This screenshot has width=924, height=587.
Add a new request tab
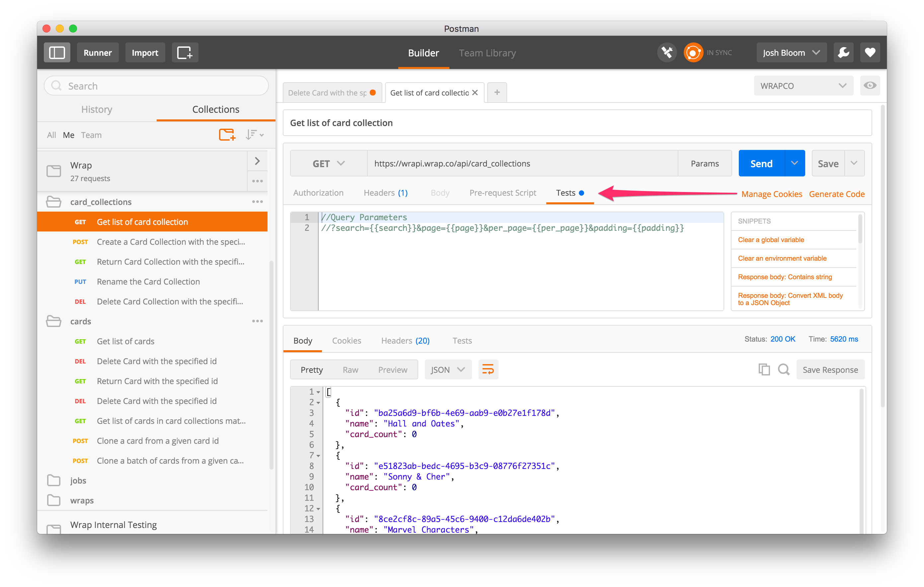tap(497, 93)
